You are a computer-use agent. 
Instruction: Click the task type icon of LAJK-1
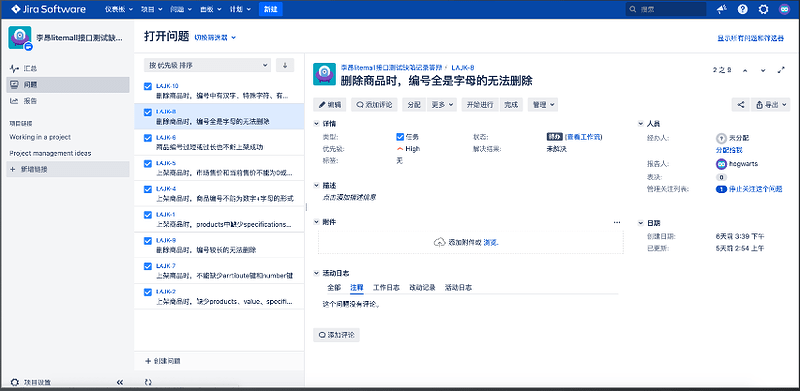point(148,214)
